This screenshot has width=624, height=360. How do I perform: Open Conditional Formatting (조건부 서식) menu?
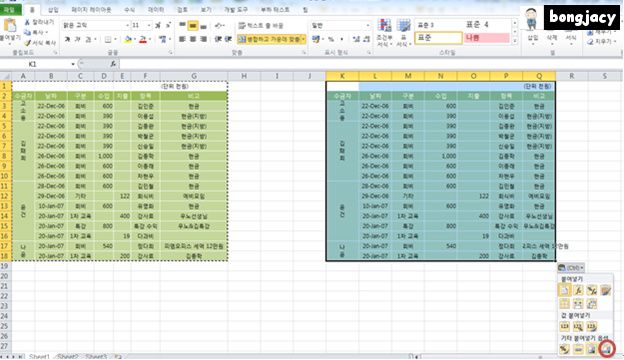(x=384, y=33)
